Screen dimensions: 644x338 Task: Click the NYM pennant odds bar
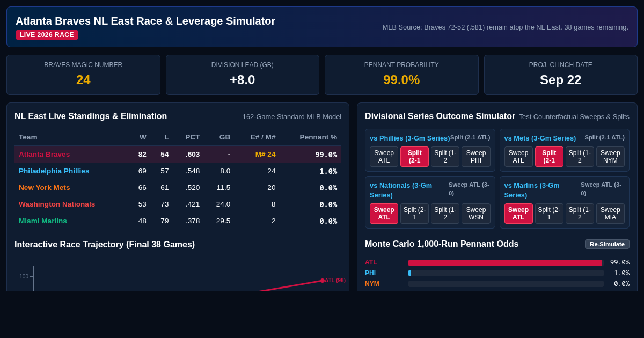(506, 284)
